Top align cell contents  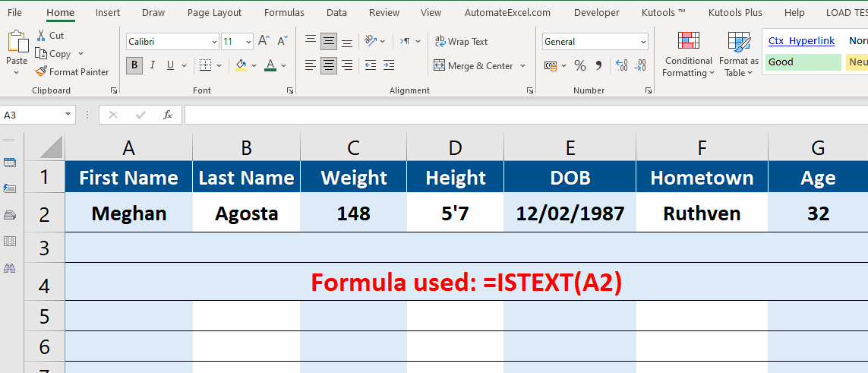pos(311,41)
